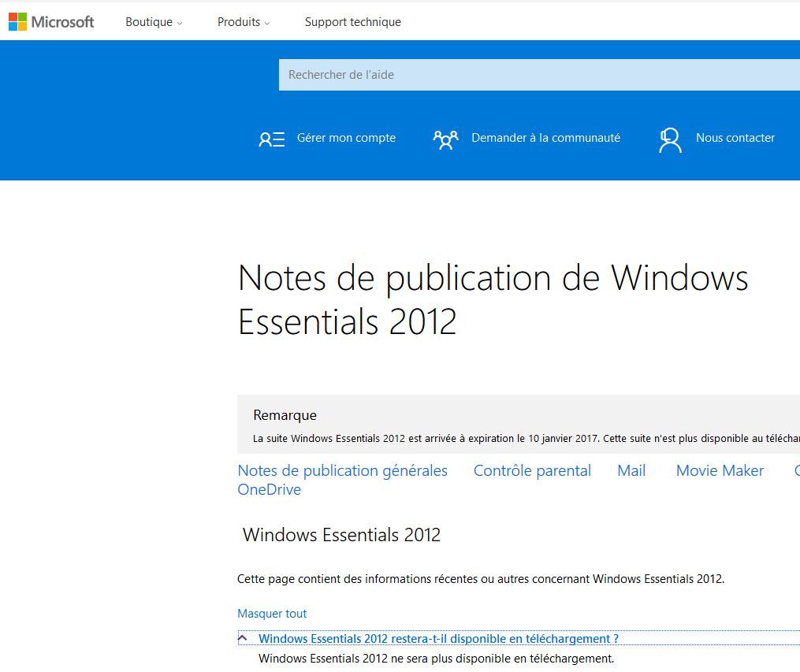Click the community people icon
The image size is (800, 672).
pyautogui.click(x=445, y=139)
